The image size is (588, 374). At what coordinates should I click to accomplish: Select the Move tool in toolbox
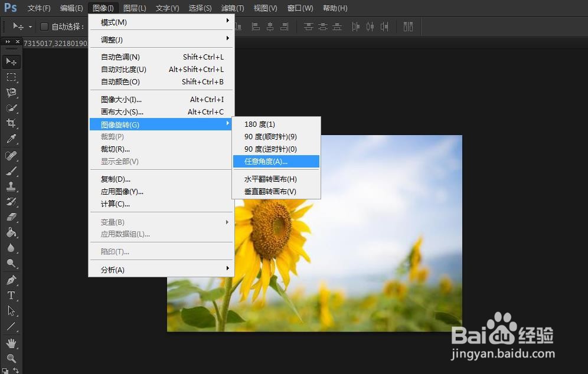(x=11, y=61)
